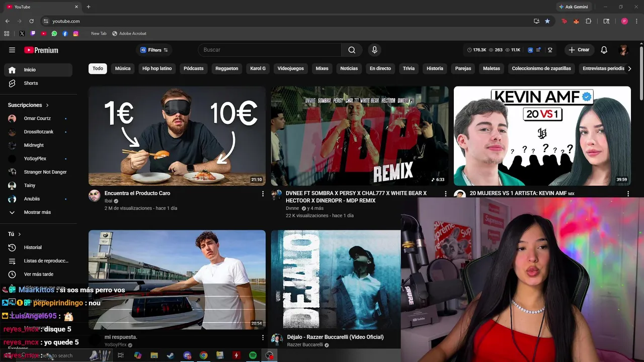Open the MDP REMIX video thumbnail
644x362 pixels.
[x=360, y=136]
